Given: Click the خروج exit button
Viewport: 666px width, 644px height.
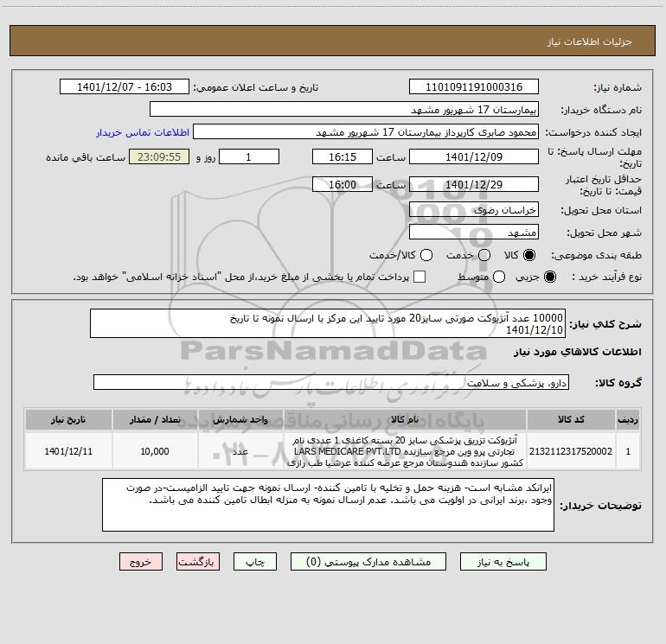Looking at the screenshot, I should click(x=141, y=562).
